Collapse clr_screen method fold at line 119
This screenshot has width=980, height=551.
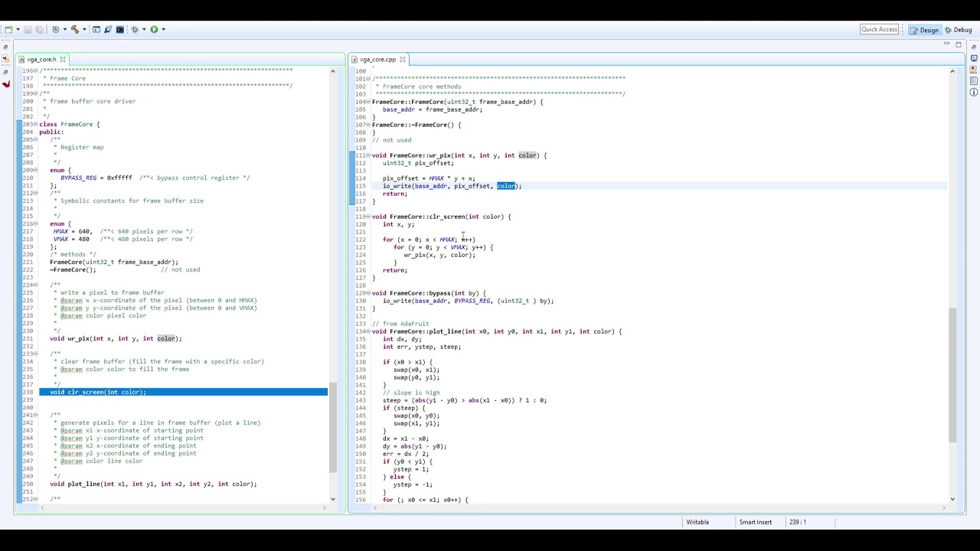[x=369, y=217]
